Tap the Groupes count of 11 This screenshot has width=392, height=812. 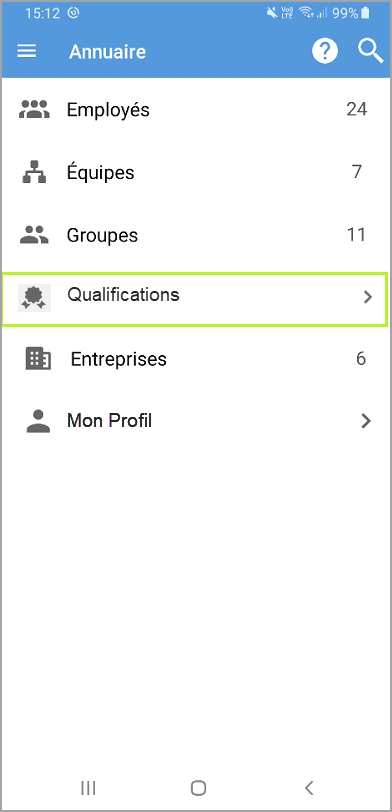(x=357, y=235)
